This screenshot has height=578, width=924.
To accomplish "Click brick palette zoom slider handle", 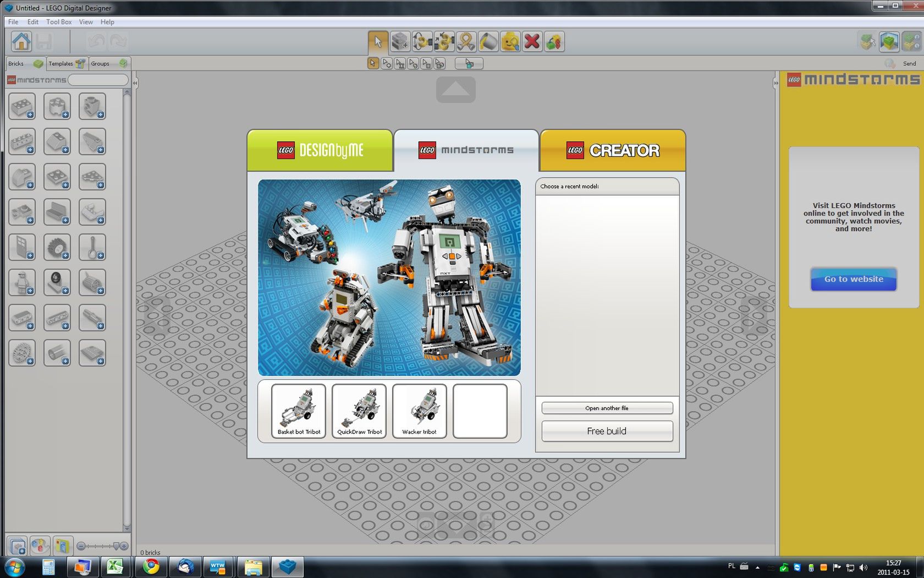I will coord(116,546).
